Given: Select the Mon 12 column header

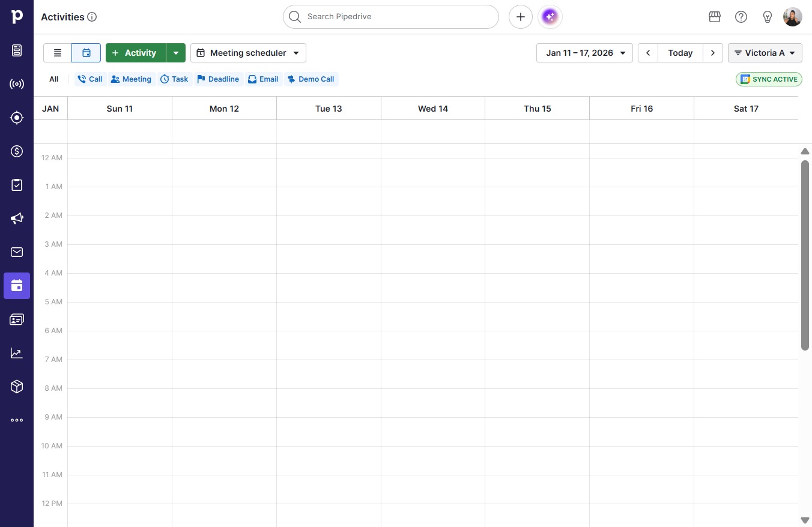Looking at the screenshot, I should tap(224, 109).
